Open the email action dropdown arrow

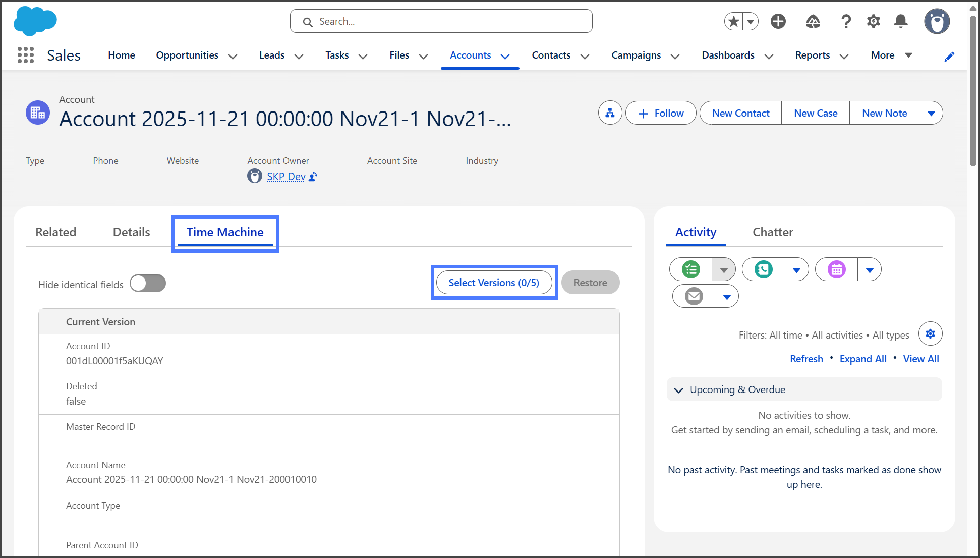(727, 297)
